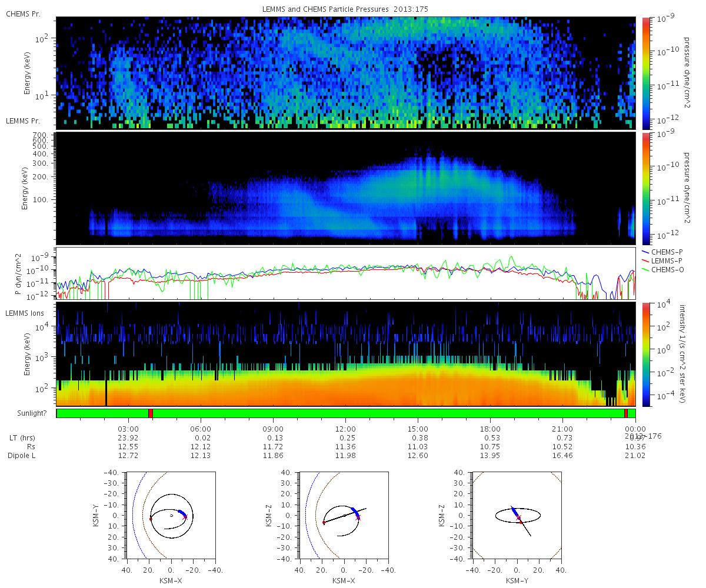The width and height of the screenshot is (706, 588).
Task: Select the CHEMS-P blue legend entry
Action: [x=664, y=252]
